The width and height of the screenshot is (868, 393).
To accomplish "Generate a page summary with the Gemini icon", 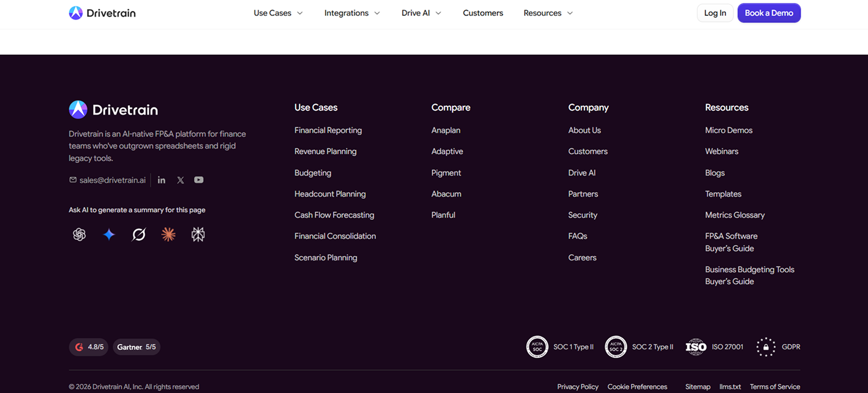I will click(109, 234).
